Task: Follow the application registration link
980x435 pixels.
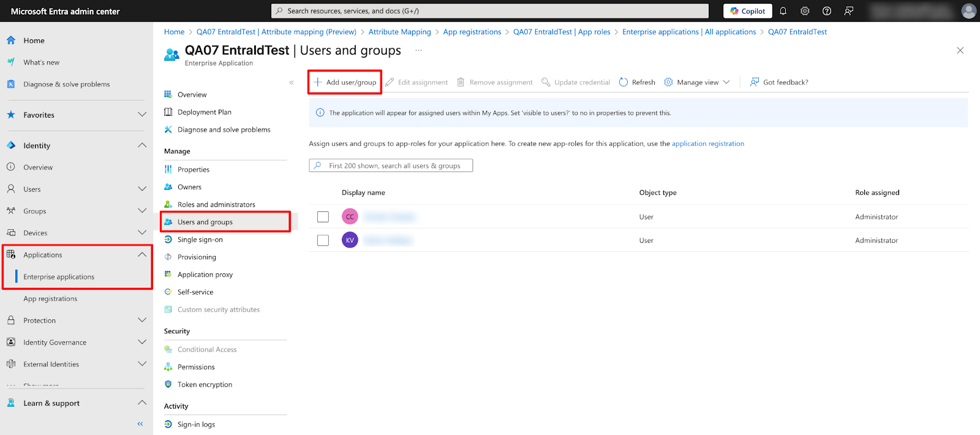Action: click(708, 144)
